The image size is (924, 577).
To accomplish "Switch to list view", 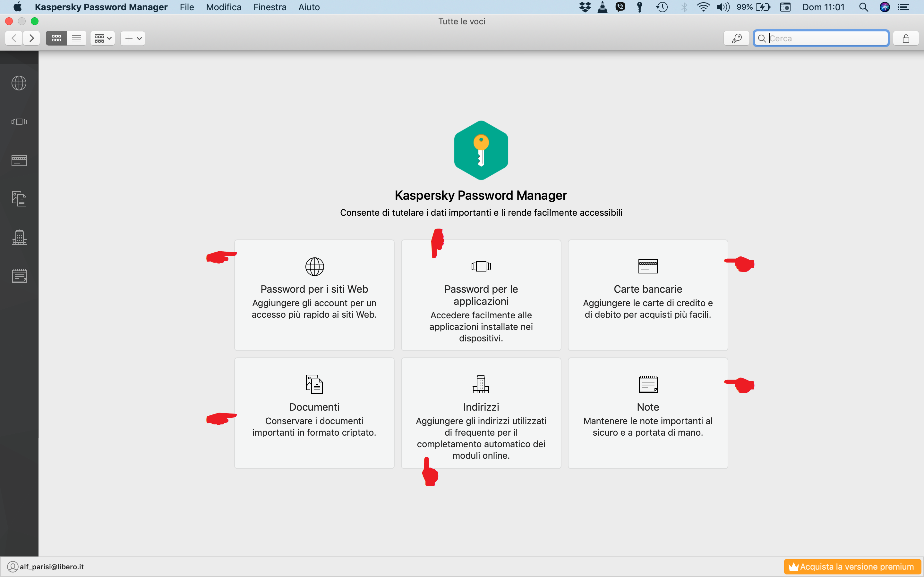I will (x=76, y=38).
